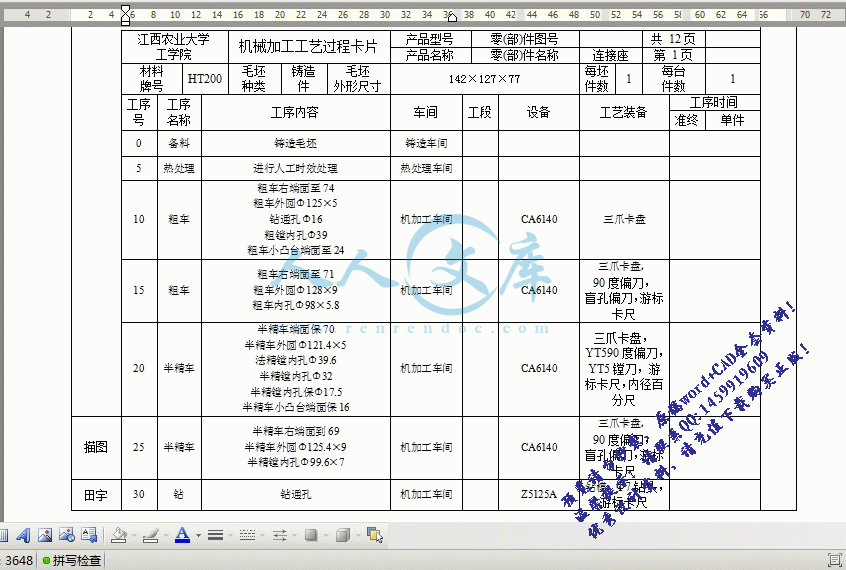Click the 工序内容 column header

[x=295, y=112]
